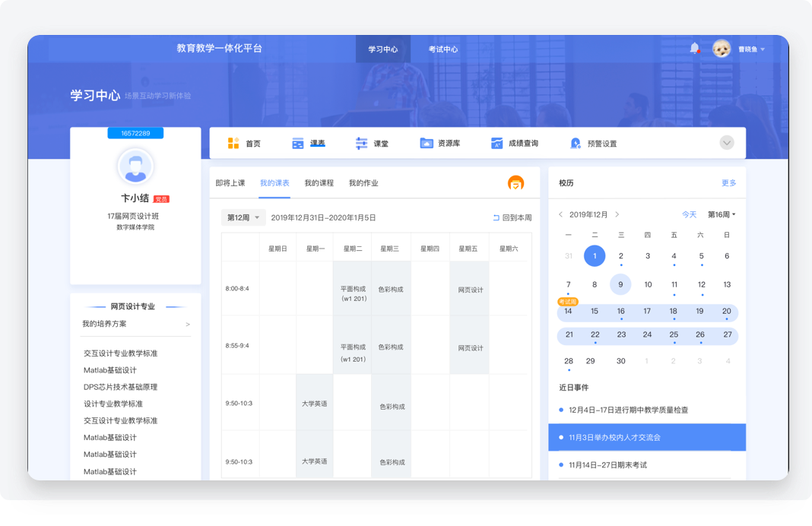This screenshot has height=526, width=812.
Task: Open Matlab基础设计 in the course list
Action: coord(110,370)
